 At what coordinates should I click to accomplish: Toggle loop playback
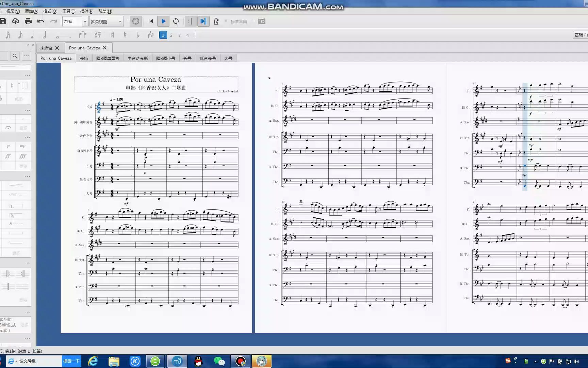point(176,21)
